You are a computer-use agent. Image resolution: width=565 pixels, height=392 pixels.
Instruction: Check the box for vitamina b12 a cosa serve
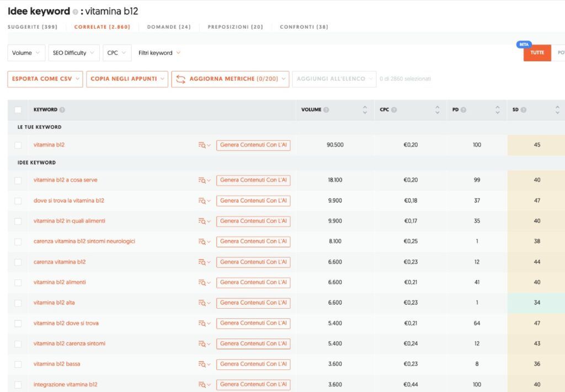pyautogui.click(x=18, y=180)
